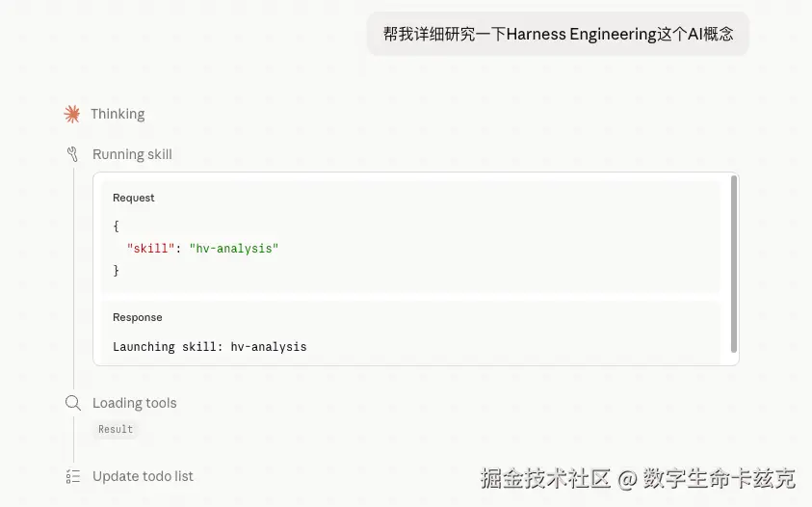Image resolution: width=812 pixels, height=507 pixels.
Task: Click the Response label in skill panel
Action: tap(138, 317)
